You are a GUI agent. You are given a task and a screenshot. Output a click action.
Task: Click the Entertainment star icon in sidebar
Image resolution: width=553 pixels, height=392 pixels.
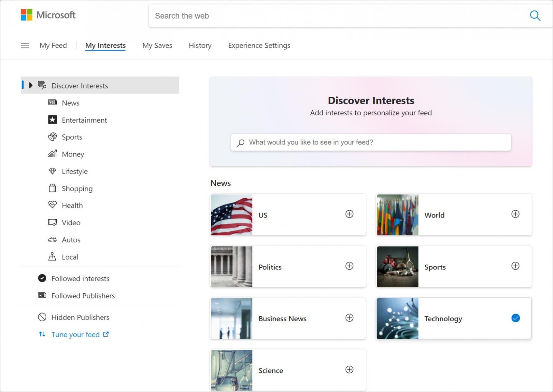52,120
